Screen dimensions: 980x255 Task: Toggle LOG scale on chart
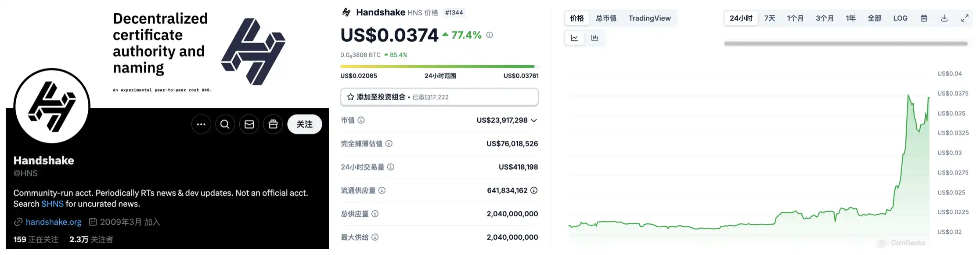click(900, 18)
